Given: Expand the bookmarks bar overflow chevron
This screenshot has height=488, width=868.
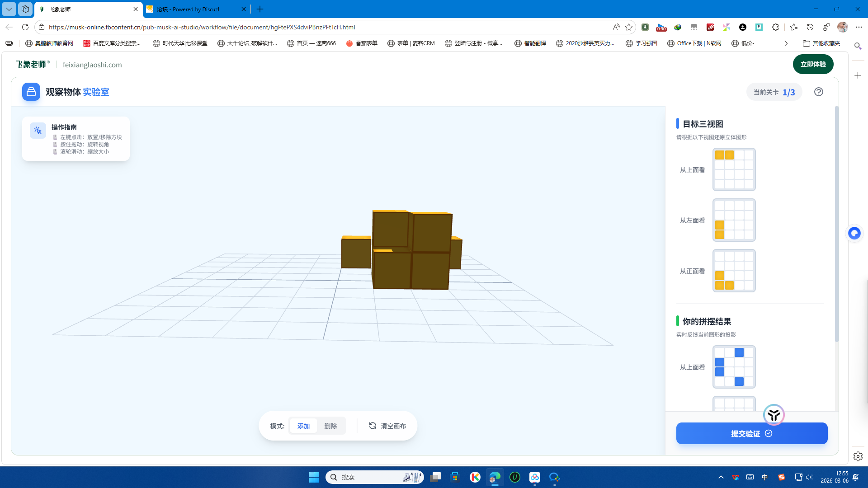Looking at the screenshot, I should coord(786,43).
